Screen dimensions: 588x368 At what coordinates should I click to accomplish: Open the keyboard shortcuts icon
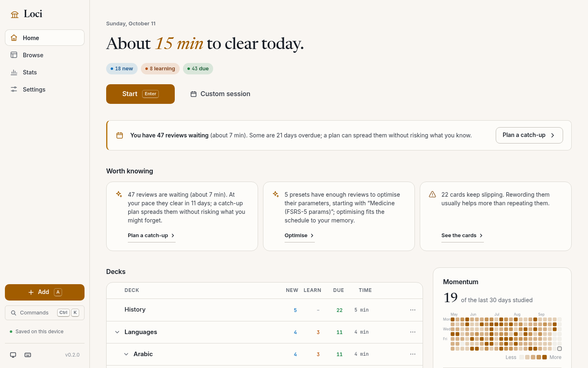pyautogui.click(x=28, y=355)
